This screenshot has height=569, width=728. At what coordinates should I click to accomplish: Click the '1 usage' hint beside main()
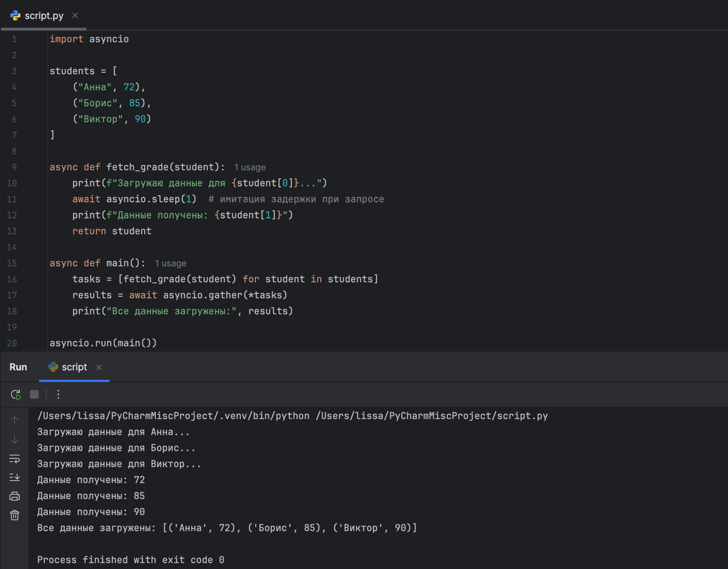point(170,263)
